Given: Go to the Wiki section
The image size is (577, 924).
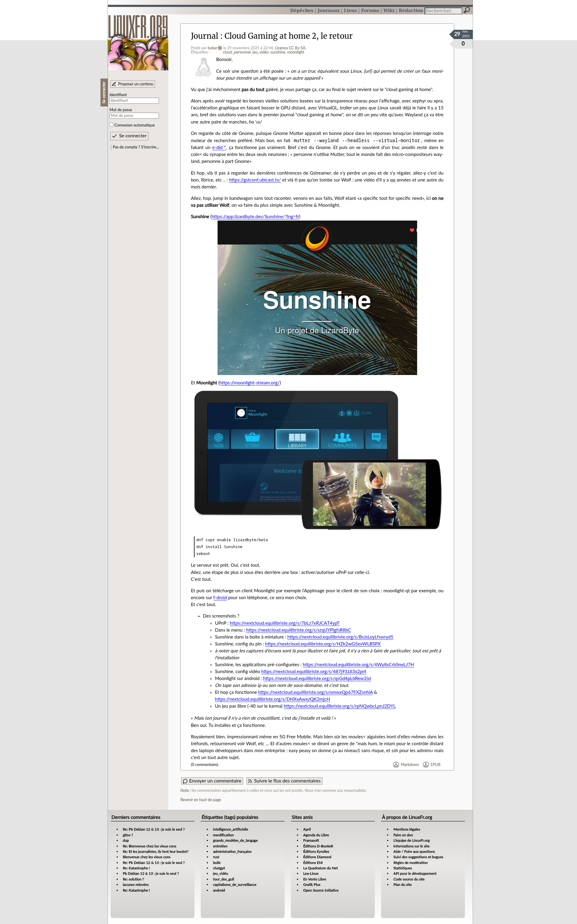Looking at the screenshot, I should 389,11.
